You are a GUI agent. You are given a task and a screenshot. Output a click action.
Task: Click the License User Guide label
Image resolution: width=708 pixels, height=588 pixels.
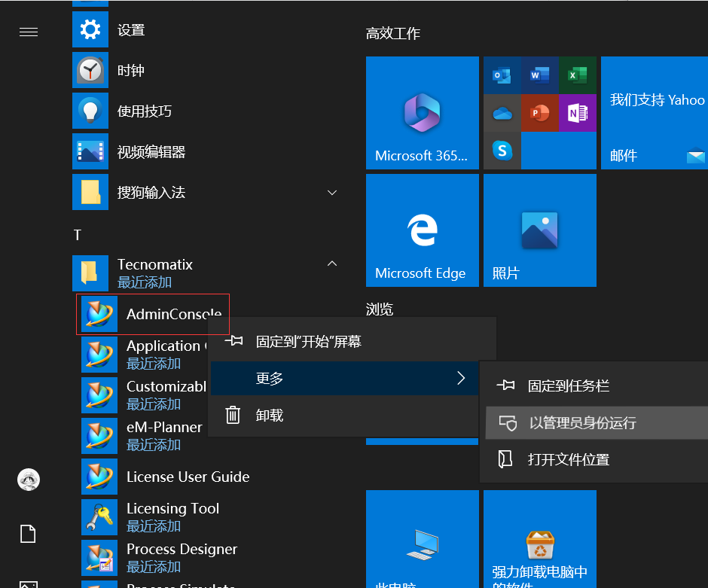pyautogui.click(x=188, y=477)
